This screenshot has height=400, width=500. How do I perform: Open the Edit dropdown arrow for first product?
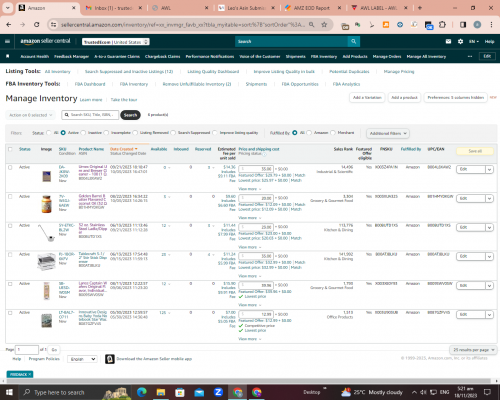pos(489,169)
